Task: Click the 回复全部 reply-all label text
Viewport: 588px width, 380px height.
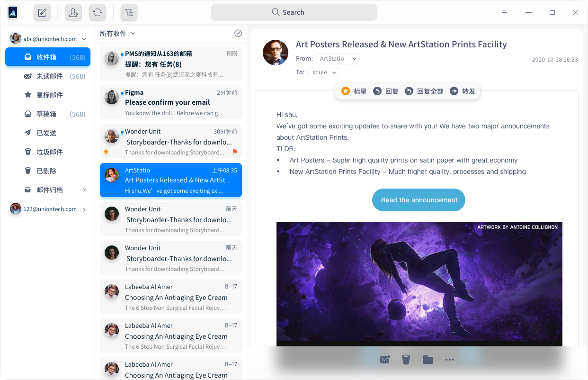Action: point(430,91)
